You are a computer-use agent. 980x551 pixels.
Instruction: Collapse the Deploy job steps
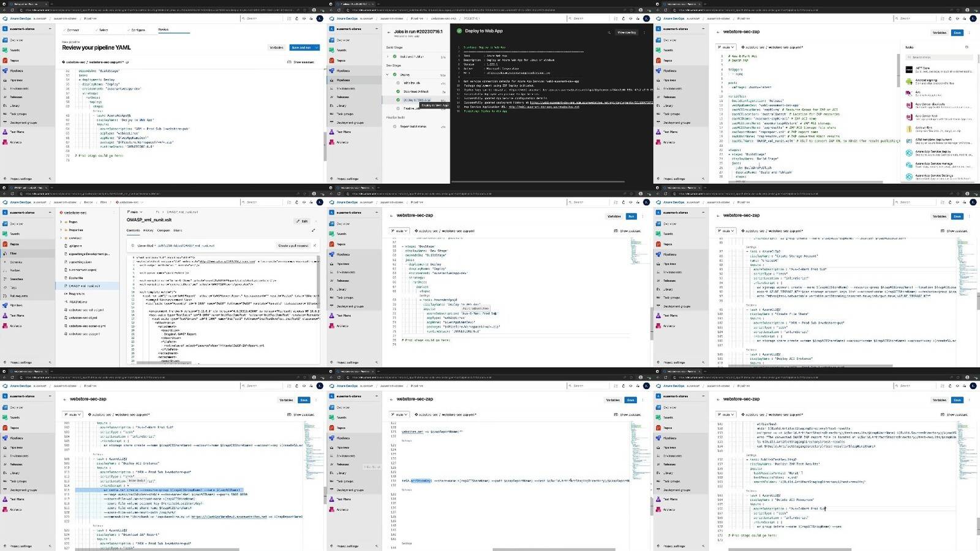[x=388, y=75]
